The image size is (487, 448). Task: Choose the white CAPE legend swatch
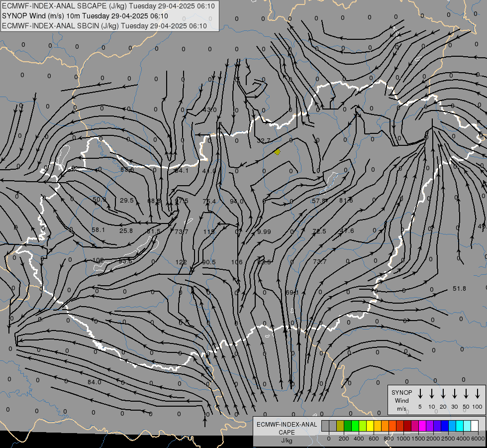pos(474,426)
